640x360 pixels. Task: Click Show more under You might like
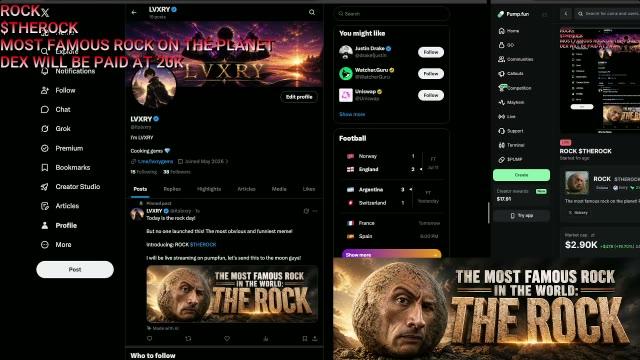(x=352, y=114)
